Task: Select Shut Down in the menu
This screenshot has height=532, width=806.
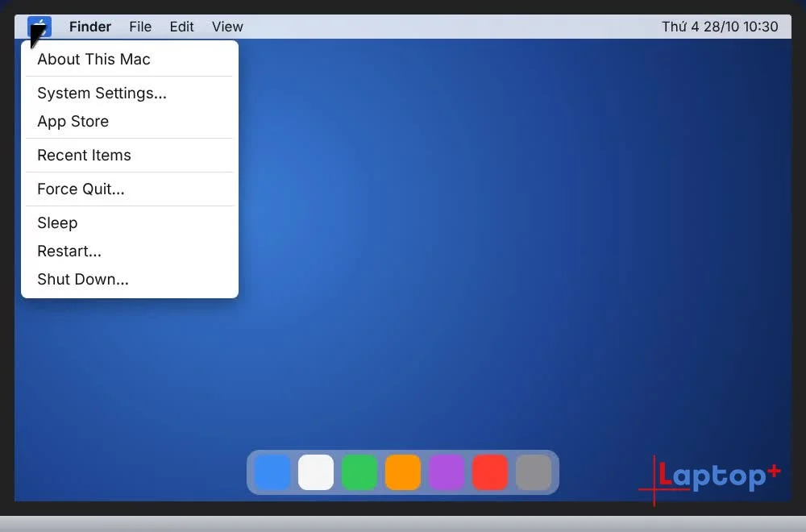Action: click(x=130, y=280)
